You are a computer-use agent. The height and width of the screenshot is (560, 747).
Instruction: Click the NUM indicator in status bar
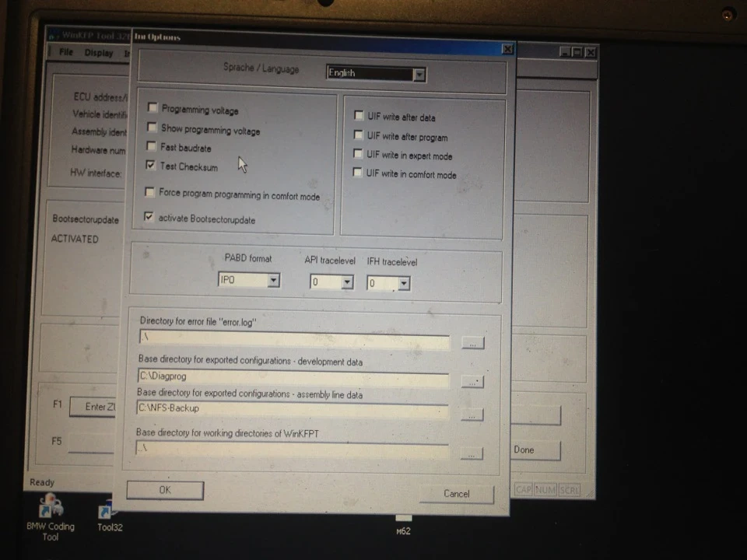tap(545, 489)
